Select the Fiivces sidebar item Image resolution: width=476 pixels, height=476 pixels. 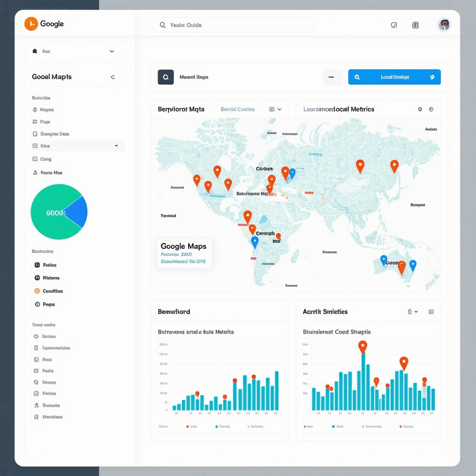pyautogui.click(x=49, y=382)
